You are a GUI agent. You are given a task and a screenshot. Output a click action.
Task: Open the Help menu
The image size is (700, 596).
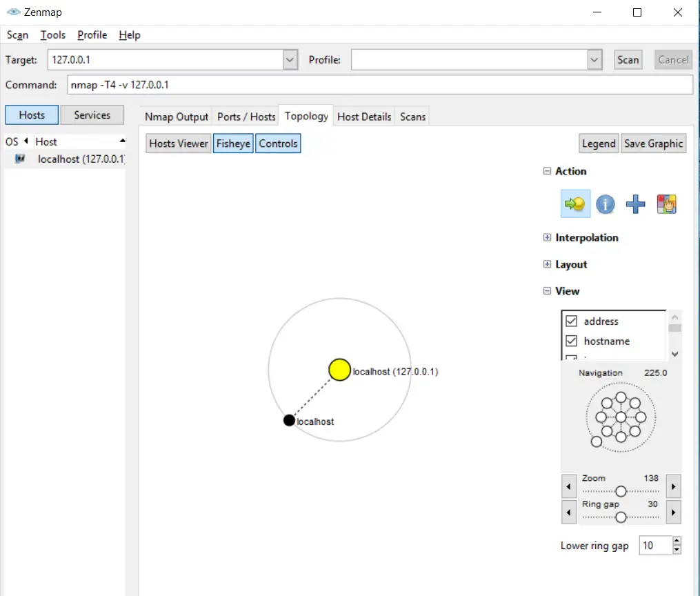click(130, 34)
